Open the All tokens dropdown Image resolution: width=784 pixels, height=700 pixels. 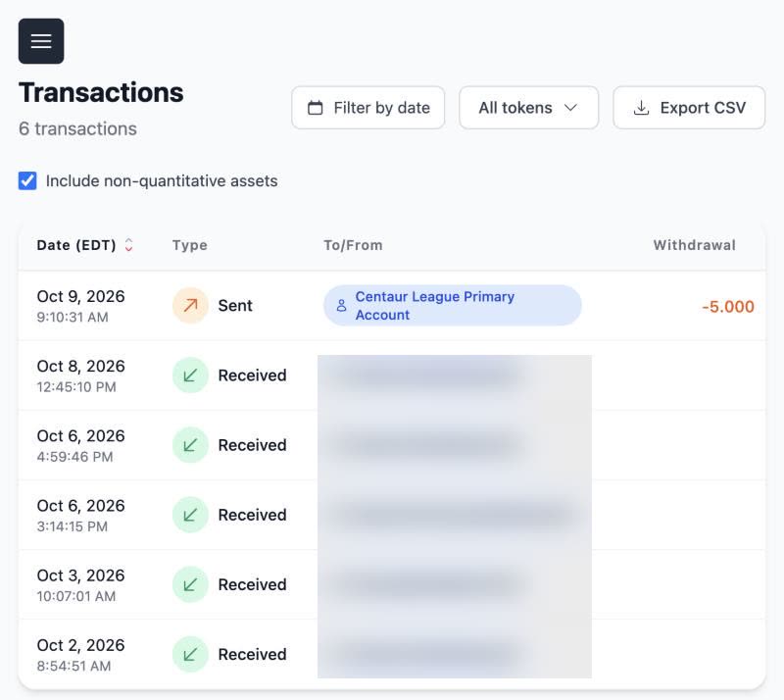tap(528, 108)
